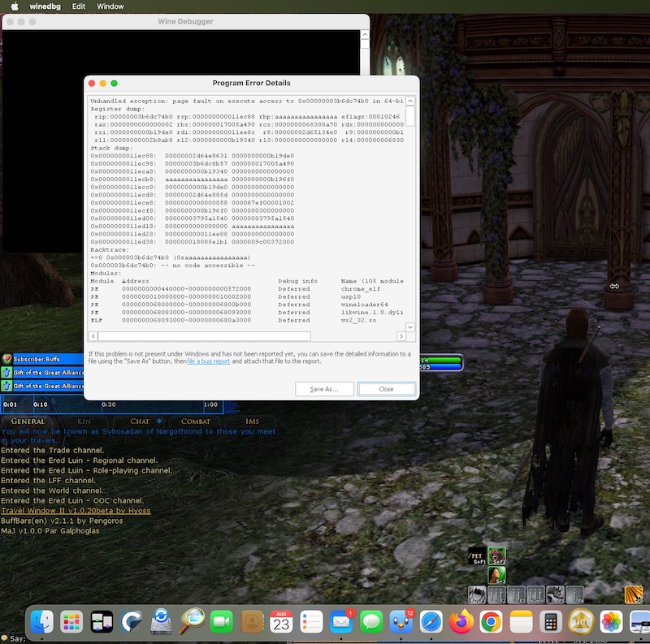Open the gold bank-building Dock icon
The height and width of the screenshot is (644, 650).
581,621
